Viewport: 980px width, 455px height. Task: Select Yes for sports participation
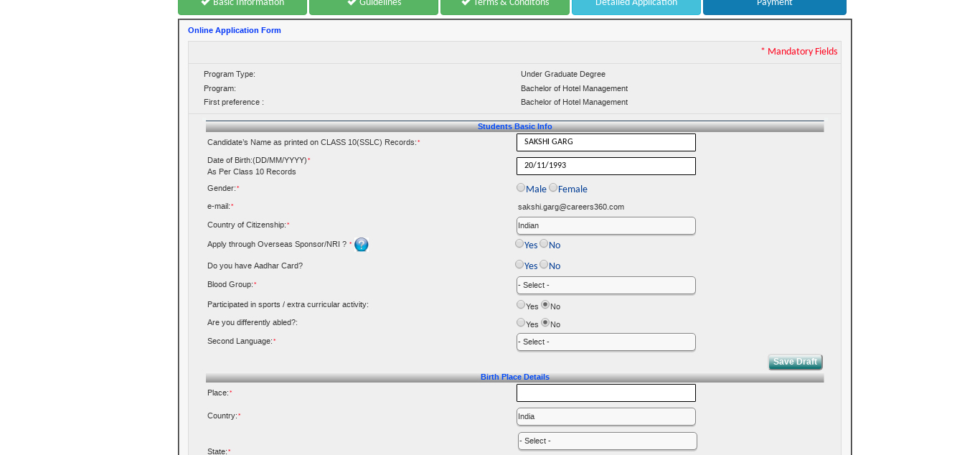(521, 304)
